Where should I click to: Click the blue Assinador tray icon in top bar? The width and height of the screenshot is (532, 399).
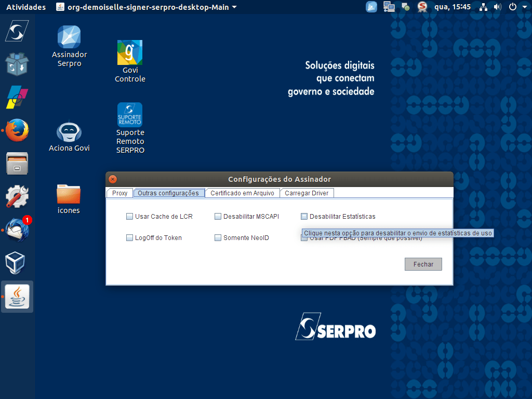pos(371,7)
